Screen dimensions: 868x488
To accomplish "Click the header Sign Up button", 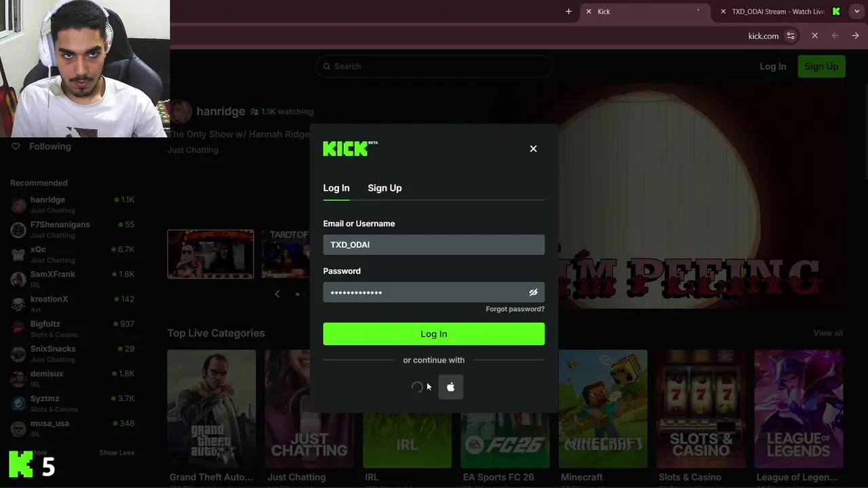I will pos(821,66).
